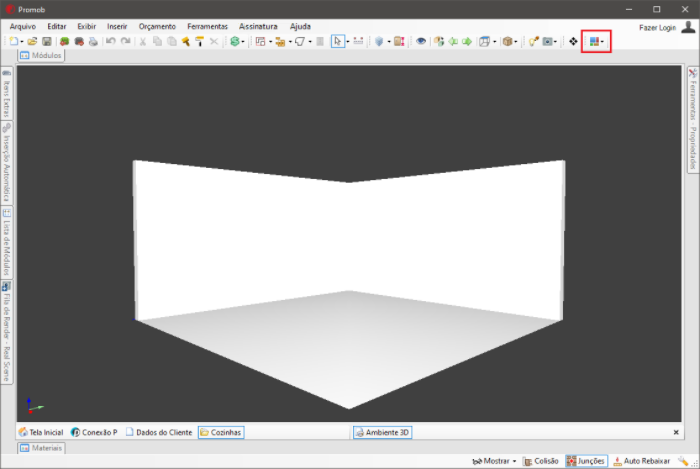700x469 pixels.
Task: Expand the wireframe view dropdown arrow
Action: click(494, 42)
